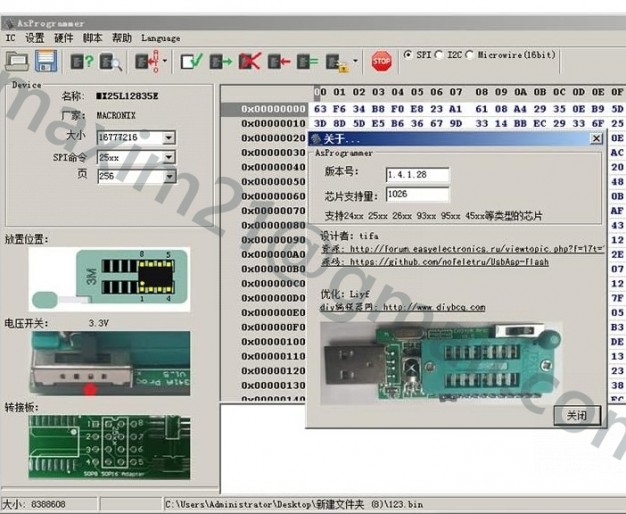Click the open file folder icon
Viewport: 626px width, 514px height.
(x=17, y=61)
